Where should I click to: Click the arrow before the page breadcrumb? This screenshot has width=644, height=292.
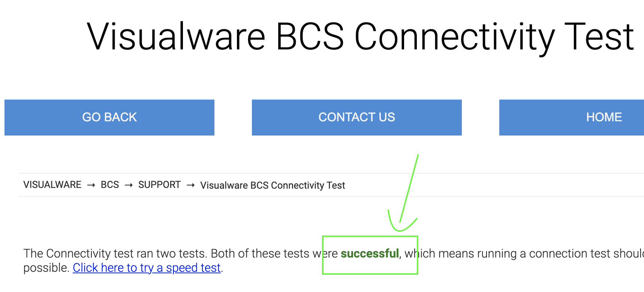pyautogui.click(x=190, y=185)
